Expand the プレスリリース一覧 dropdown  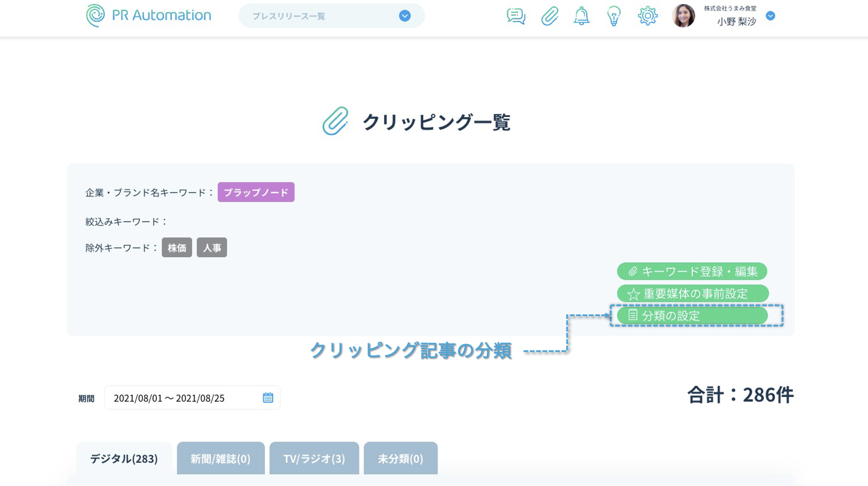point(405,16)
